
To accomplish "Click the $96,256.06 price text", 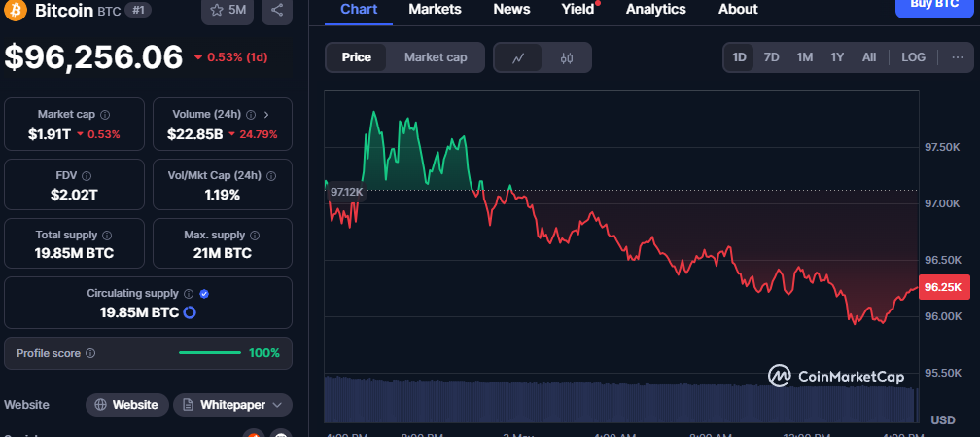I will (x=93, y=57).
